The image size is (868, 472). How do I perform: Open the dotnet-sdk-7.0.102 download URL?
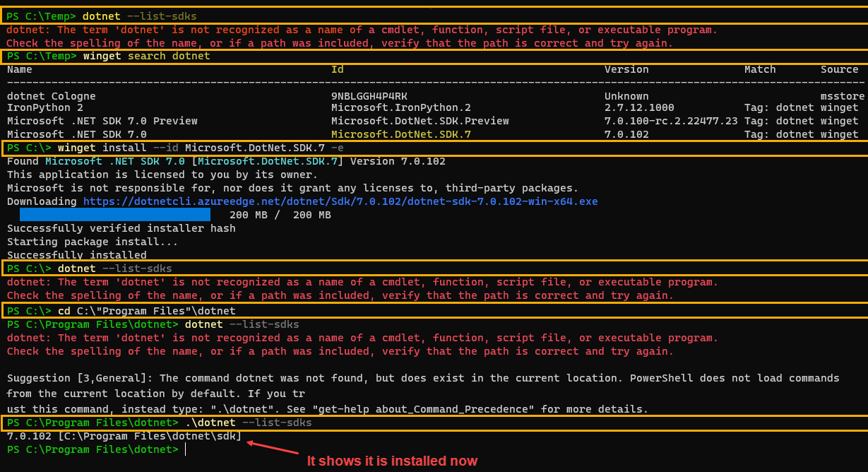(x=340, y=201)
